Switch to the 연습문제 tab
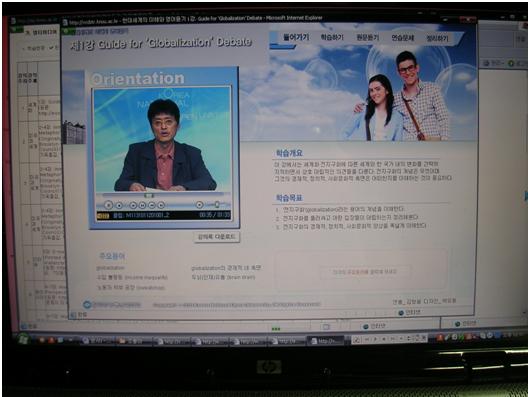Viewport: 528px width, 397px height. tap(402, 38)
